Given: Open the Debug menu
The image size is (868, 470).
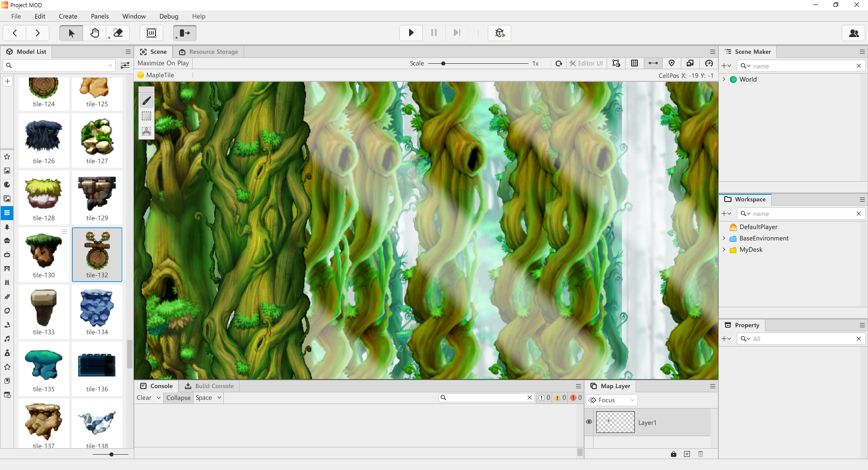Looking at the screenshot, I should [x=169, y=16].
